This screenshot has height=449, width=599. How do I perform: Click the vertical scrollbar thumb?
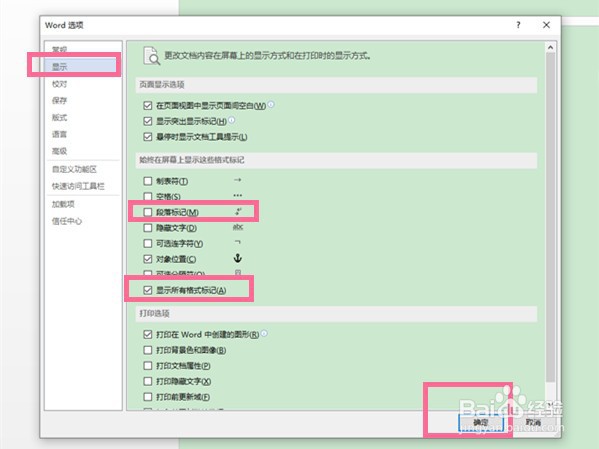point(550,217)
